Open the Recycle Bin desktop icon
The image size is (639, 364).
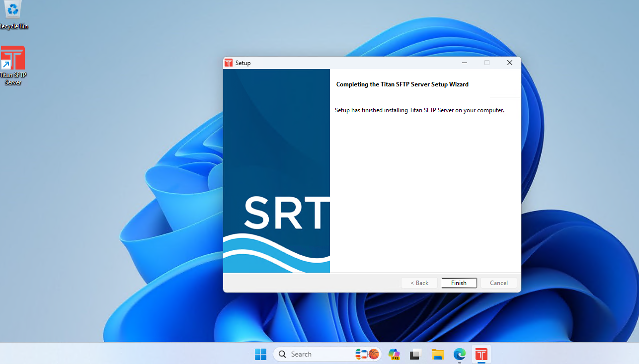(13, 15)
